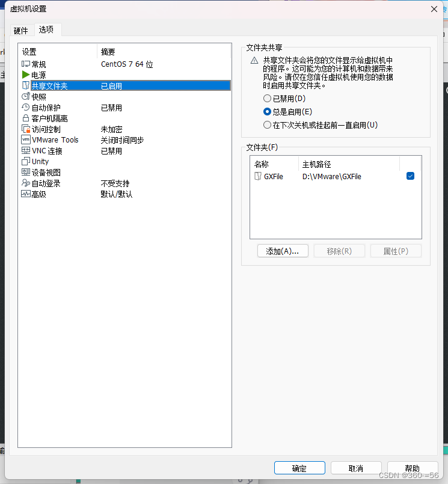
Task: Click the 移除(R) button
Action: coord(339,251)
